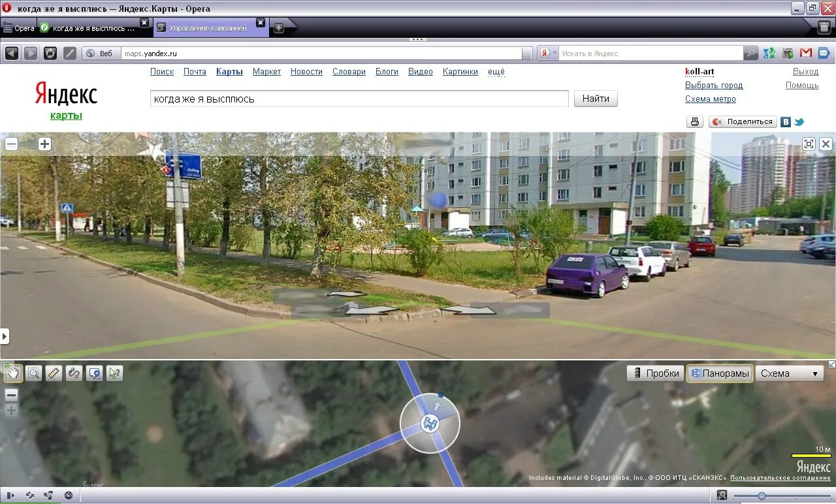Viewport: 836px width, 504px height.
Task: Click the panorama position marker on map
Action: pyautogui.click(x=430, y=423)
